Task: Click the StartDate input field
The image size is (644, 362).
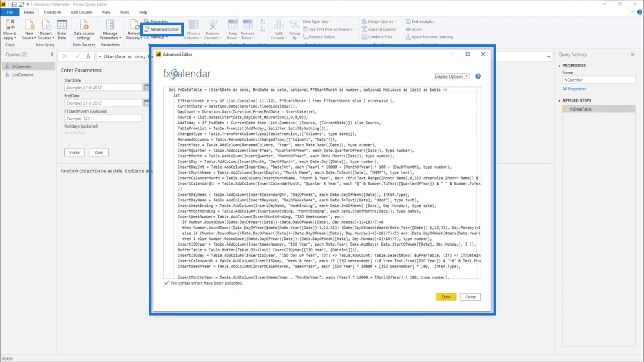Action: pos(103,87)
